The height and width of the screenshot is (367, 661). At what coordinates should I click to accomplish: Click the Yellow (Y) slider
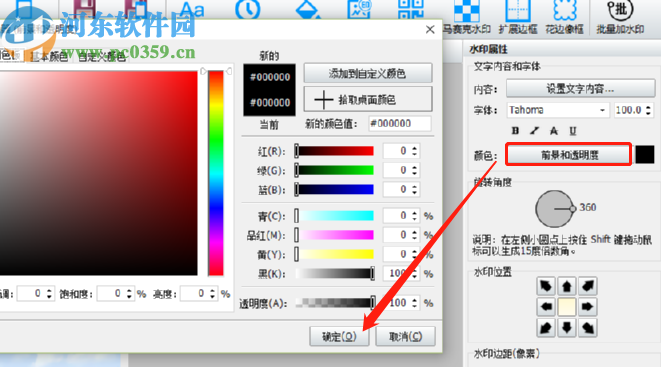pyautogui.click(x=335, y=254)
